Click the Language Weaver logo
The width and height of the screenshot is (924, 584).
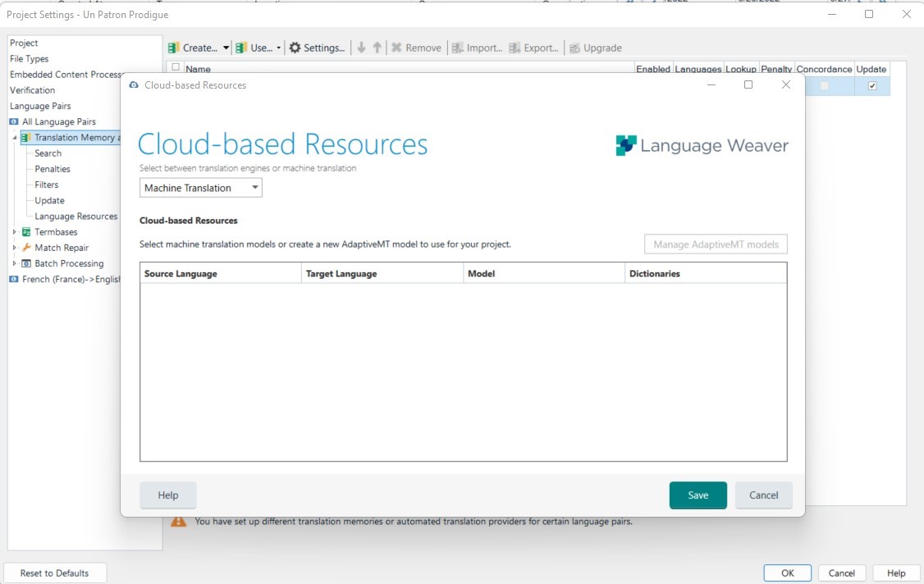[x=702, y=145]
